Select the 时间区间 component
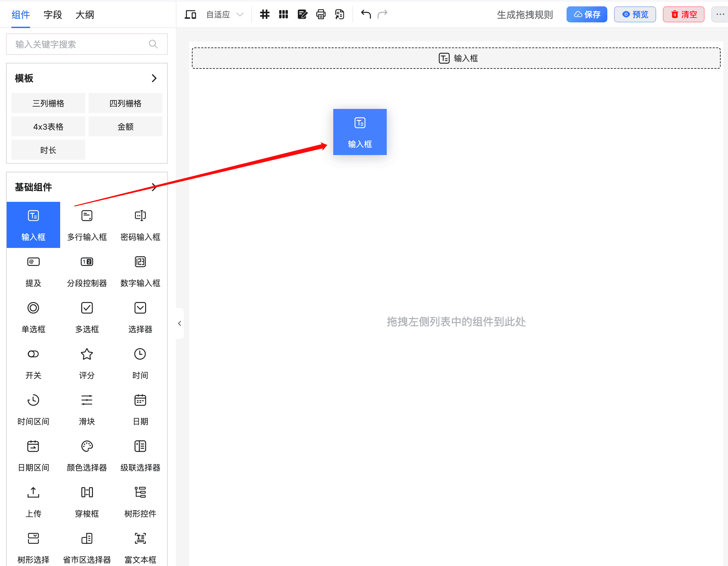728x566 pixels. point(33,409)
